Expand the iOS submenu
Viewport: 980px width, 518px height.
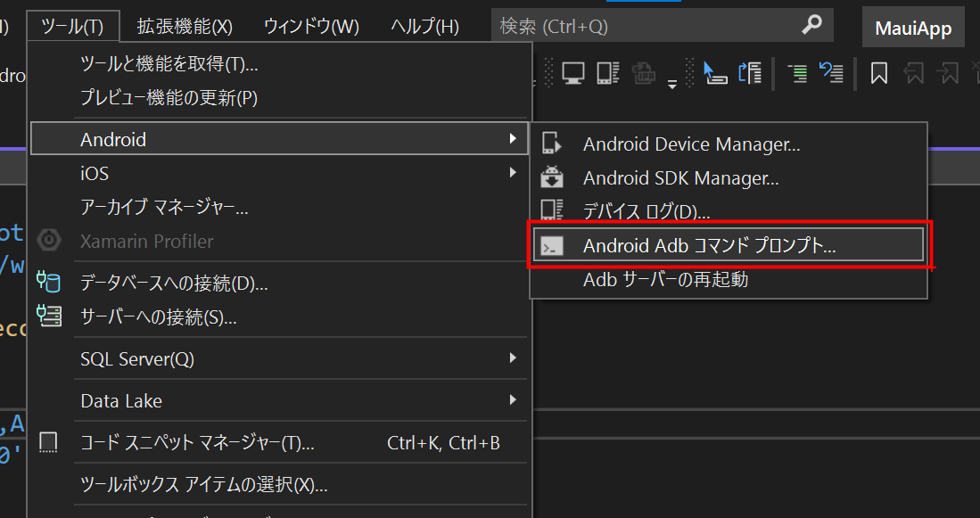280,172
